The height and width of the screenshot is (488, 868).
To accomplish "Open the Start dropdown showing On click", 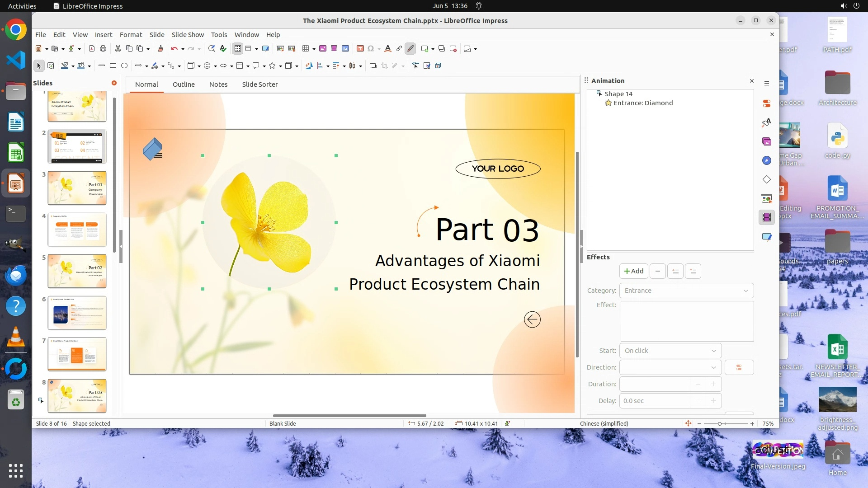I will (x=670, y=351).
